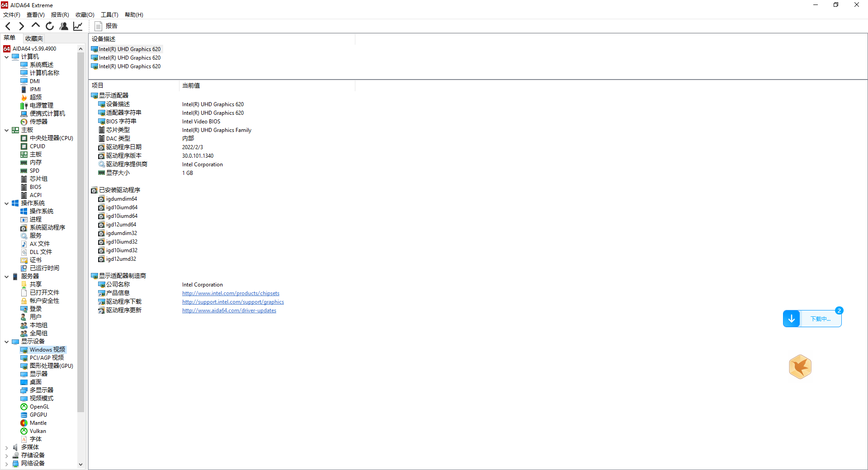Select 多显示器 in the tree
This screenshot has width=868, height=470.
pos(37,390)
